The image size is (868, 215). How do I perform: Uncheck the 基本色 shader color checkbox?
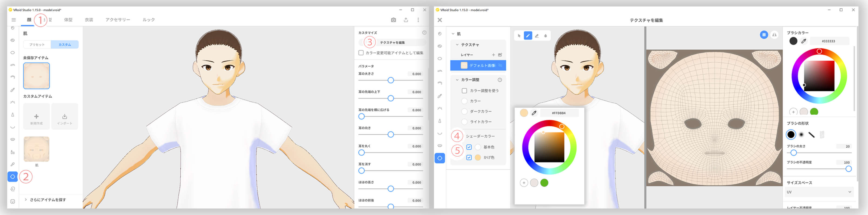click(469, 147)
